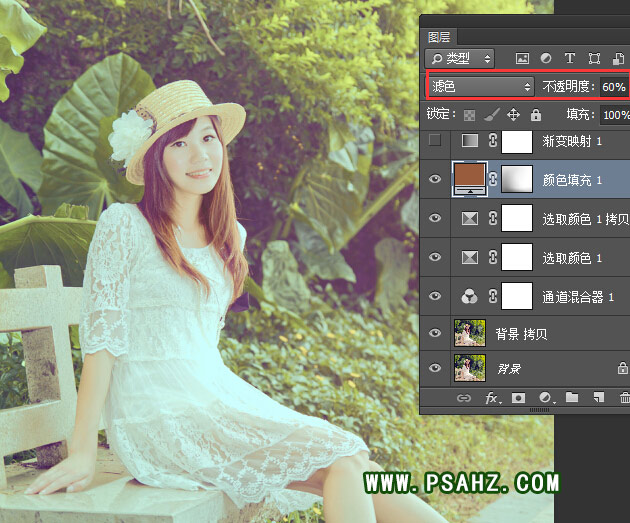Hide the 背景 拷贝 layer
The height and width of the screenshot is (523, 630).
[x=434, y=334]
